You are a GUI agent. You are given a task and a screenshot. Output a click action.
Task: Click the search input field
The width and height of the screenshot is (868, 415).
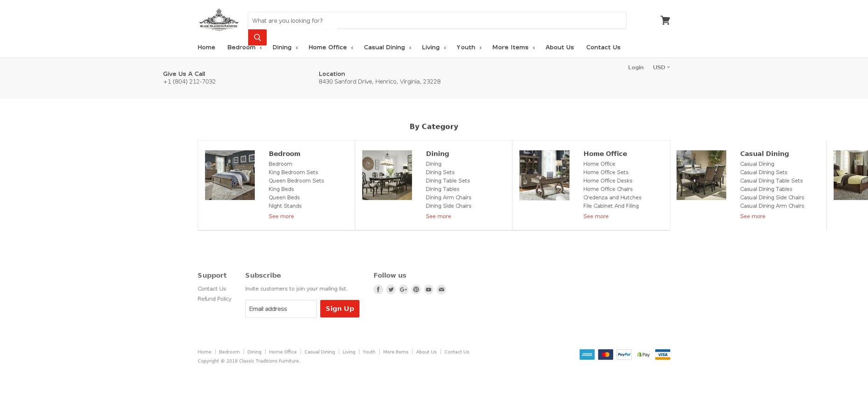click(437, 21)
